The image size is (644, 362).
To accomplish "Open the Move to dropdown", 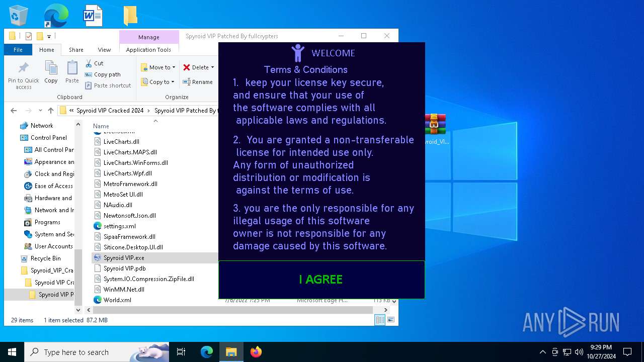I will [x=158, y=67].
